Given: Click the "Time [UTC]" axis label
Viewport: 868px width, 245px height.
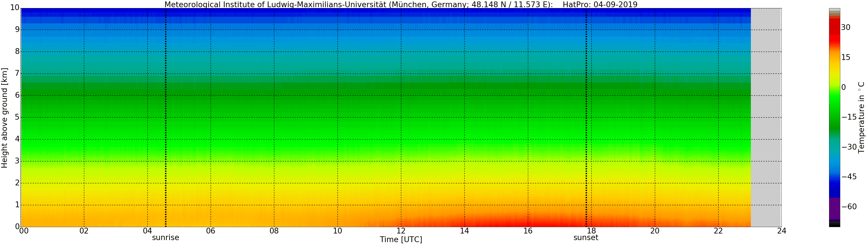Looking at the screenshot, I should pos(401,240).
